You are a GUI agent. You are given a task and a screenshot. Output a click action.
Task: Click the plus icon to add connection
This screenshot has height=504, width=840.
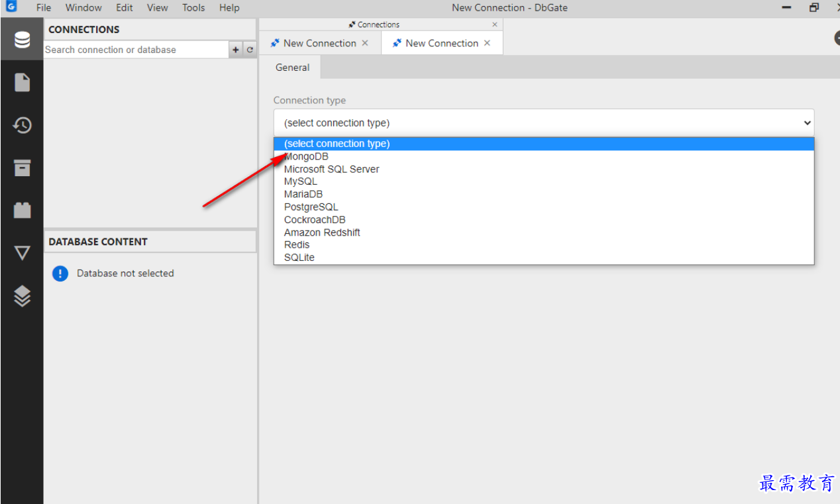[x=236, y=50]
